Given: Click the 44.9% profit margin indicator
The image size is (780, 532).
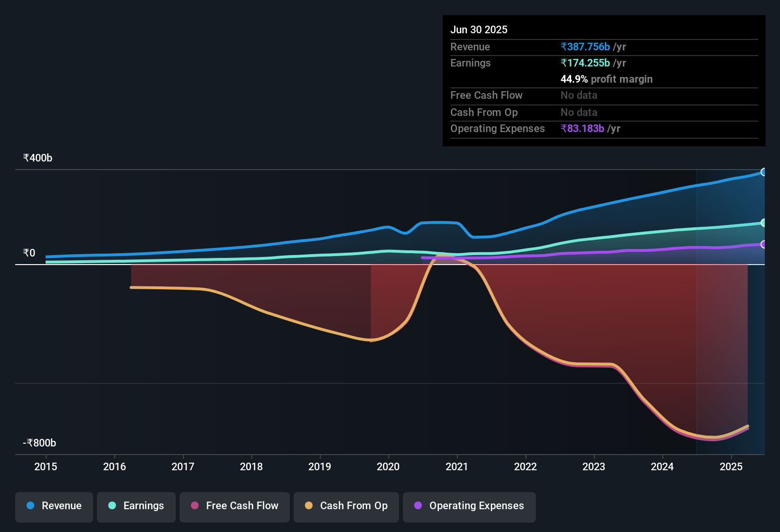Looking at the screenshot, I should coord(606,79).
